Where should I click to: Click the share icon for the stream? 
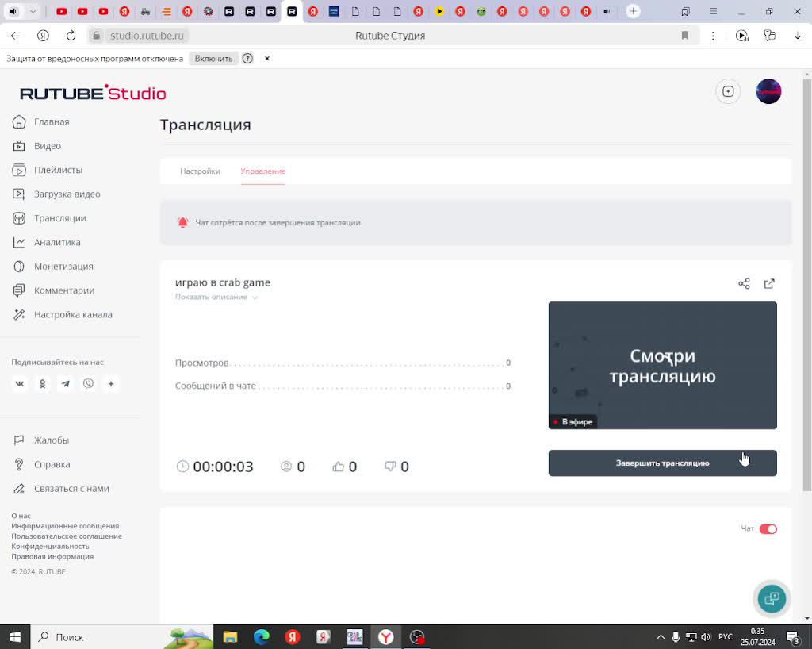coord(744,284)
